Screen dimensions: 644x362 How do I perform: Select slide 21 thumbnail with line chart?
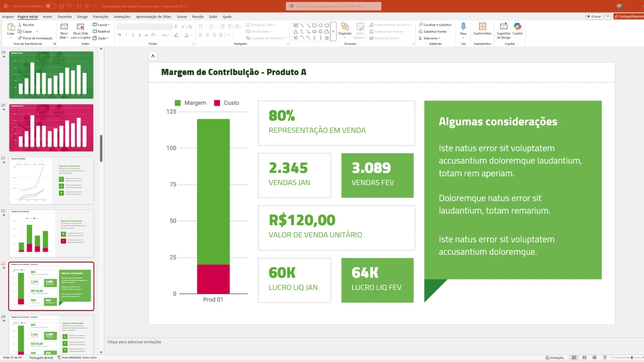click(51, 180)
